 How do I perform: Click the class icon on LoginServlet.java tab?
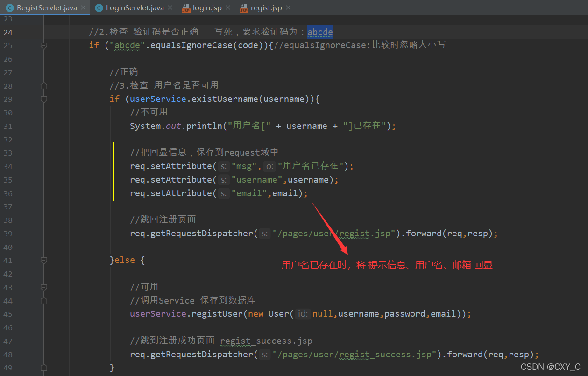pos(99,8)
